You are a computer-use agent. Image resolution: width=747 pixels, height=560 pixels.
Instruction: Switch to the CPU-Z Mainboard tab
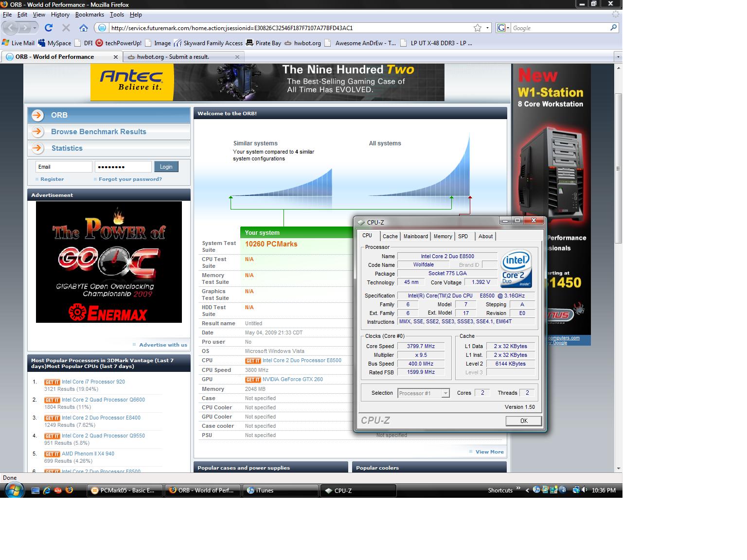[416, 236]
